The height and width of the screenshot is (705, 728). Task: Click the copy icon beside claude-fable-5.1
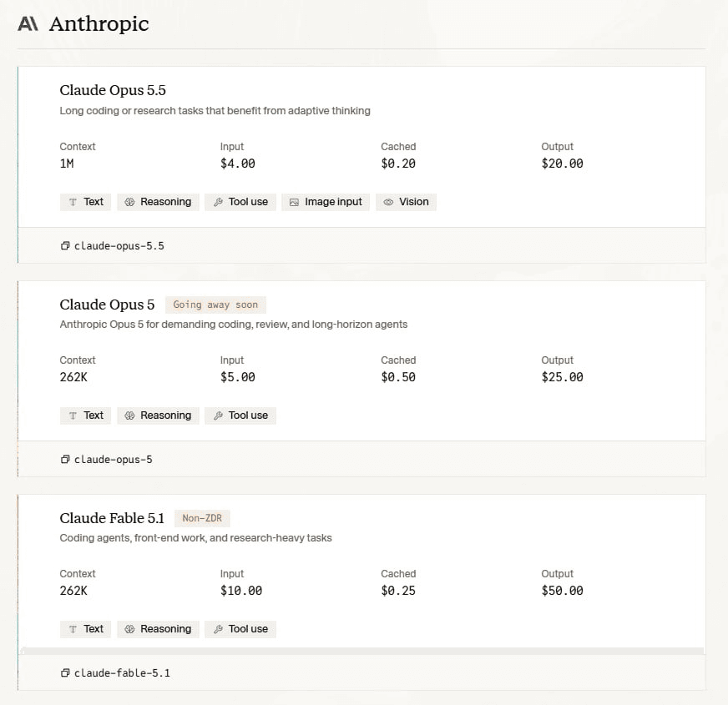point(65,672)
